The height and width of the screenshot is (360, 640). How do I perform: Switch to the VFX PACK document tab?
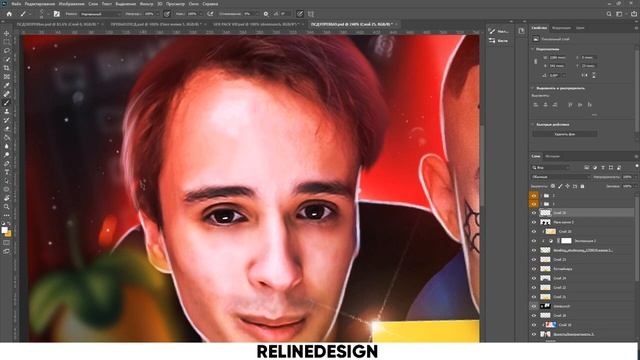pyautogui.click(x=257, y=24)
